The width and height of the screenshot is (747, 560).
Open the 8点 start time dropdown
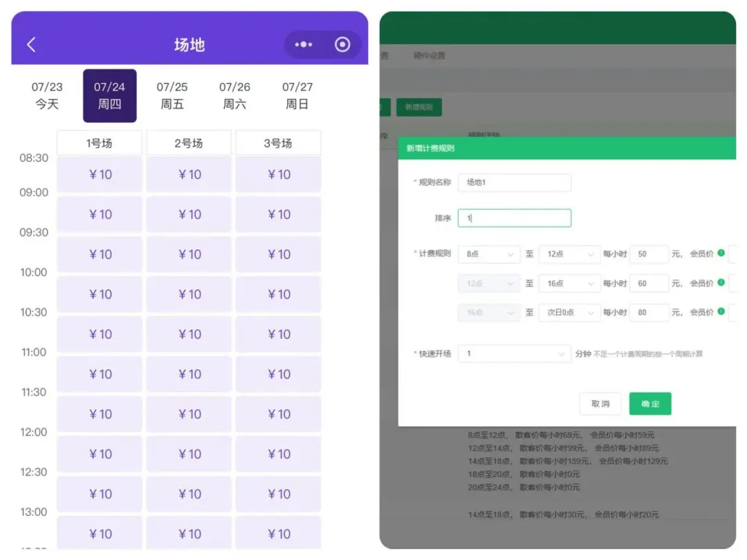click(x=489, y=254)
